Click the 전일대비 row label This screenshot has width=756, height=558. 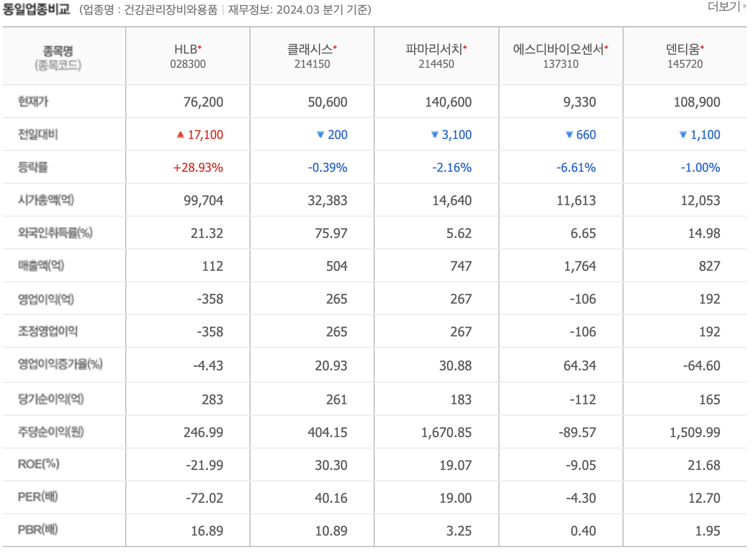38,135
